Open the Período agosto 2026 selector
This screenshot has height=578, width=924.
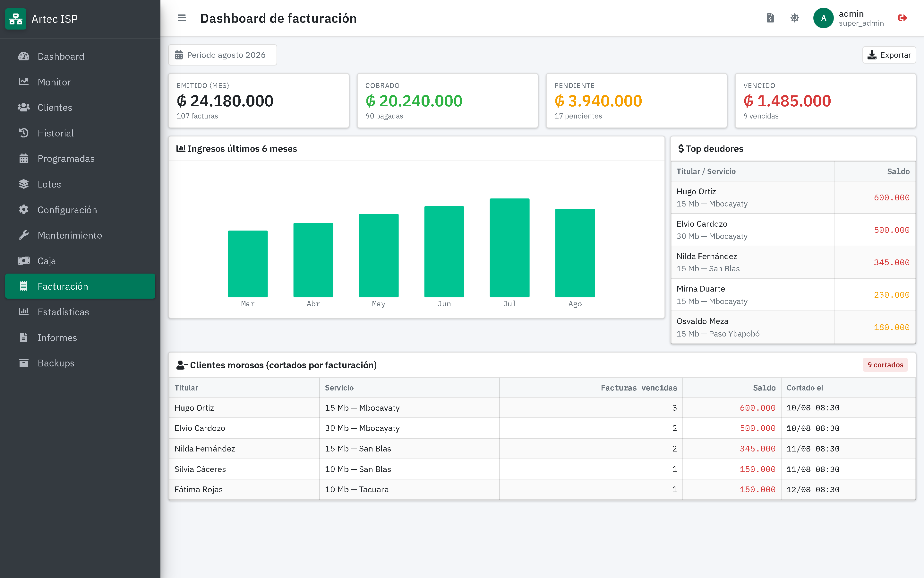click(223, 55)
